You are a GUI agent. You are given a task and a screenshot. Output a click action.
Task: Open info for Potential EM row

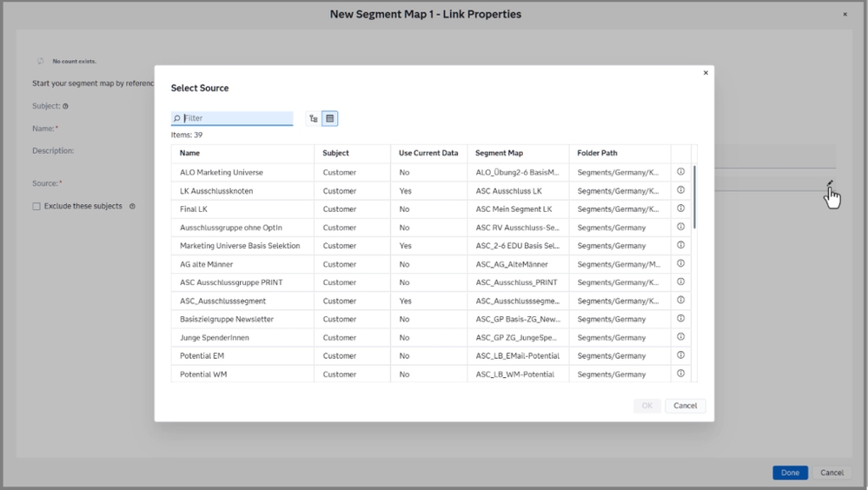[681, 355]
